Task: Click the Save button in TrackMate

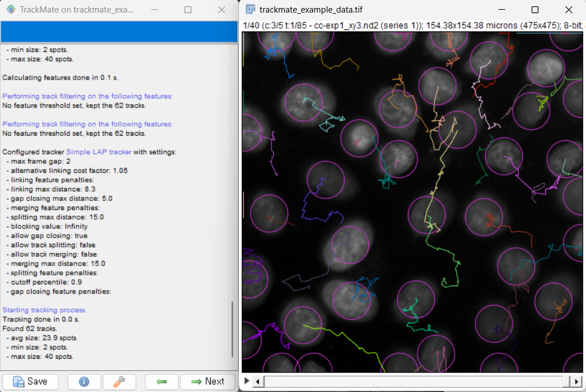Action: coord(30,382)
